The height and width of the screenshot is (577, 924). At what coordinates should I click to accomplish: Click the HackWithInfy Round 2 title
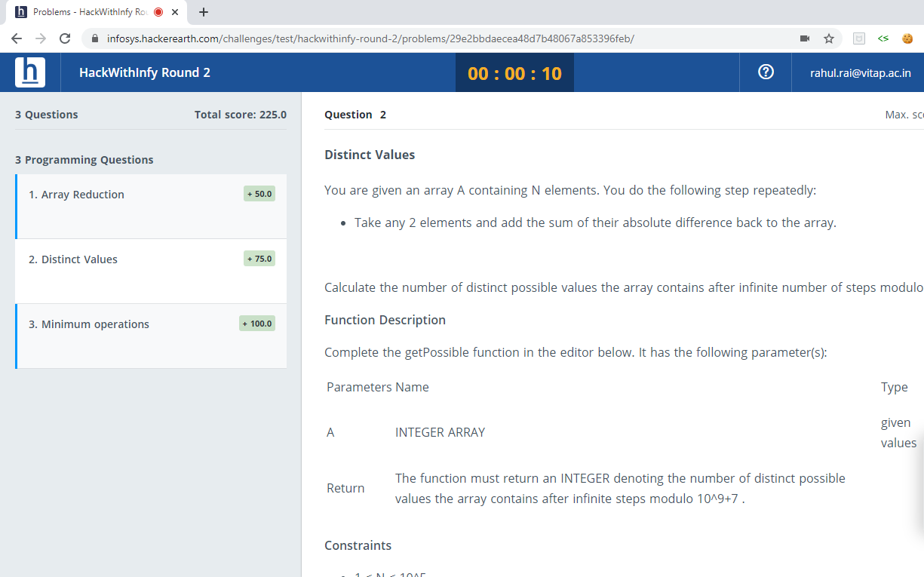145,72
